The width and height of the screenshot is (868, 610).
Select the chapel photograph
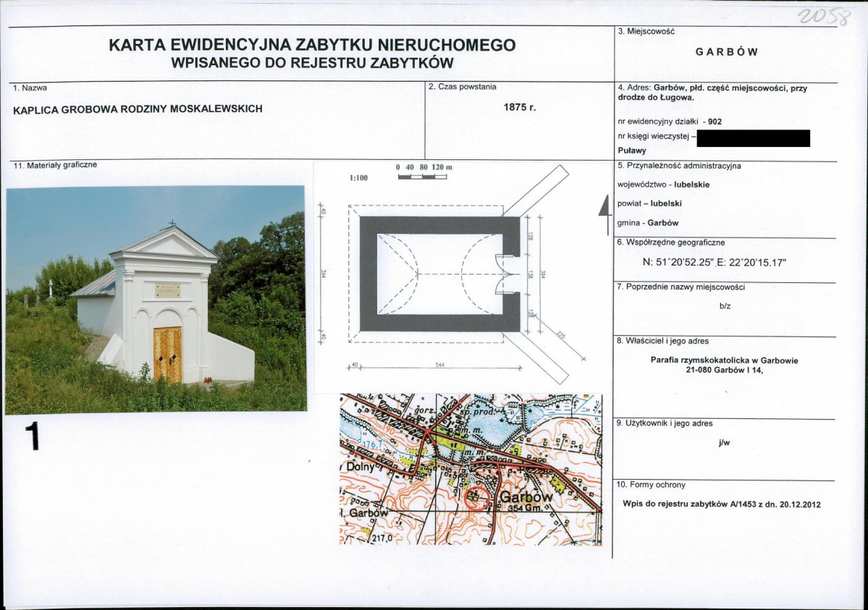coord(155,300)
